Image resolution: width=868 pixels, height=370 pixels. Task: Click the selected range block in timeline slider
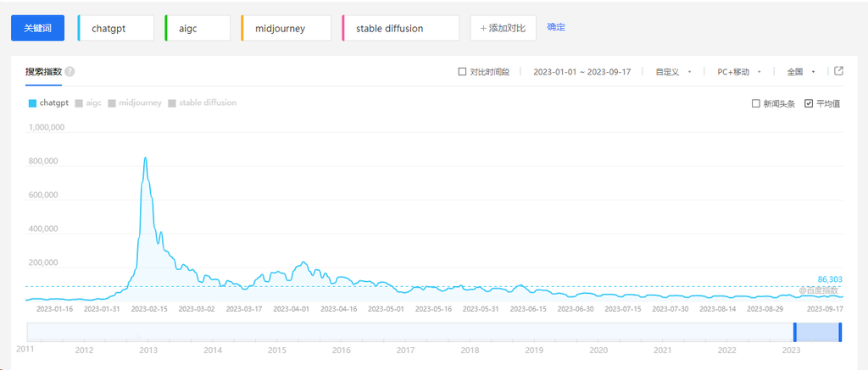pos(818,332)
